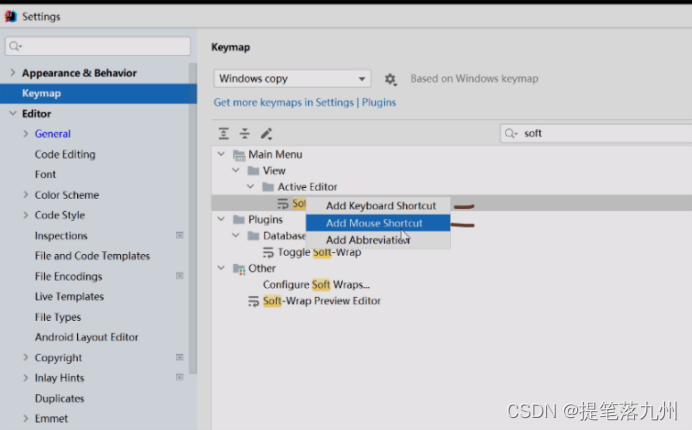Select Configure Soft Wraps... action
This screenshot has height=430, width=692.
pos(316,285)
